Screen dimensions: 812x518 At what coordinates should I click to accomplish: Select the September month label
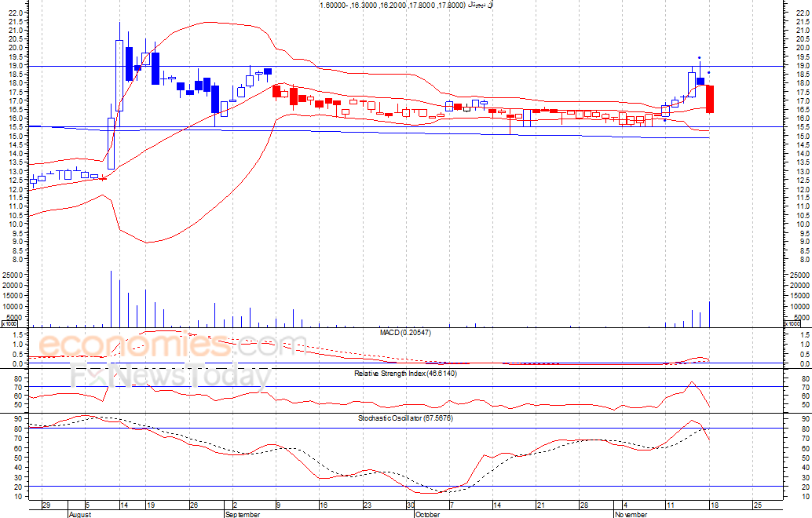click(x=243, y=514)
